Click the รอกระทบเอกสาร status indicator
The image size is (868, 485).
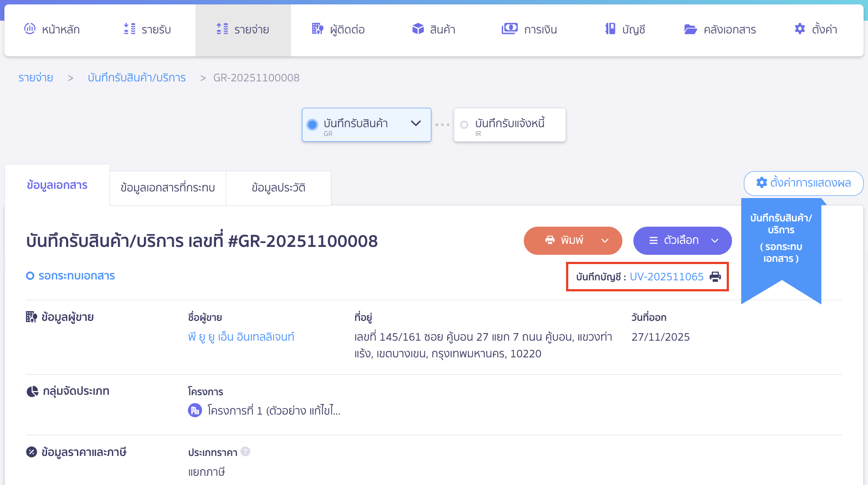pyautogui.click(x=70, y=276)
